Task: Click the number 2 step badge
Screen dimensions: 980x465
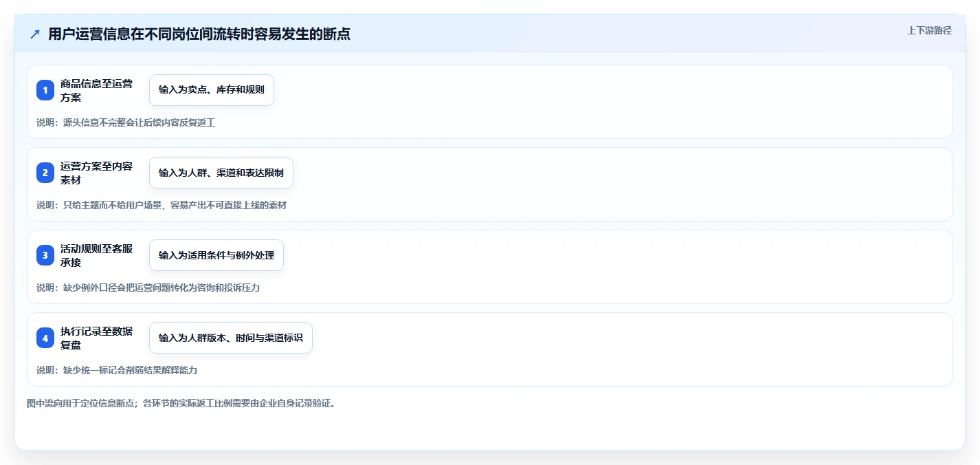Action: point(45,173)
